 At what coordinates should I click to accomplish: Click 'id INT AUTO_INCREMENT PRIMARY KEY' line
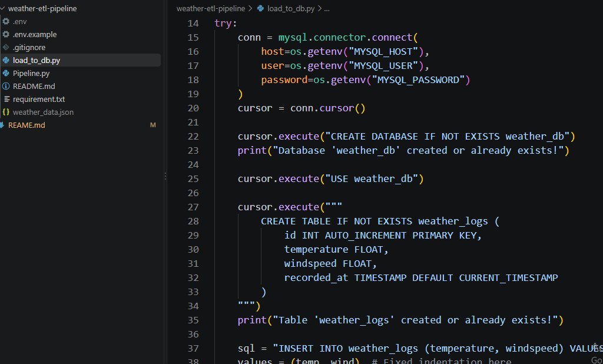click(383, 236)
